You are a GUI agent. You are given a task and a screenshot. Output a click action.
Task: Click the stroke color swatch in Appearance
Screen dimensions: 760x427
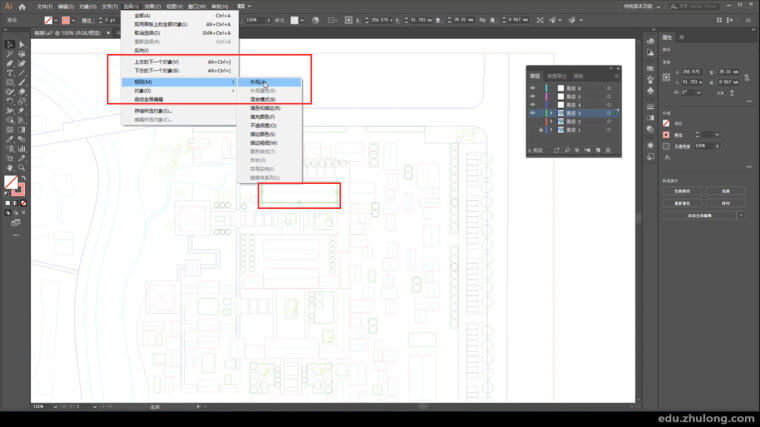click(666, 133)
